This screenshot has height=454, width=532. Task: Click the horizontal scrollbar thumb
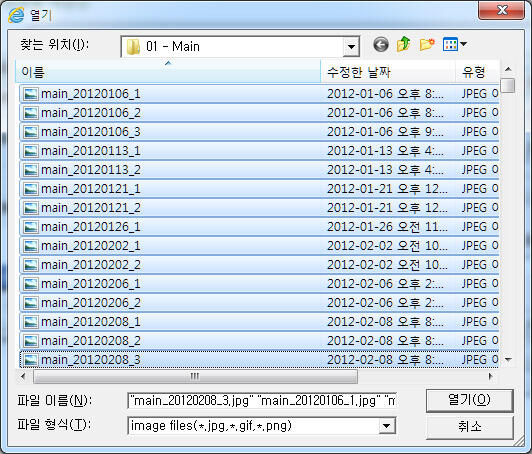pos(195,376)
